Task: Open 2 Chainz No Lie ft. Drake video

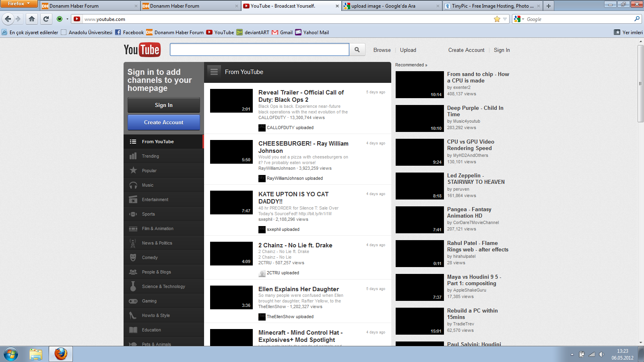Action: pos(295,245)
